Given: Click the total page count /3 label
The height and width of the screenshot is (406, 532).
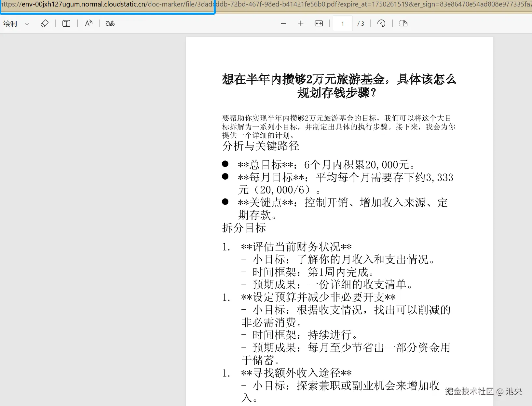Looking at the screenshot, I should (361, 23).
